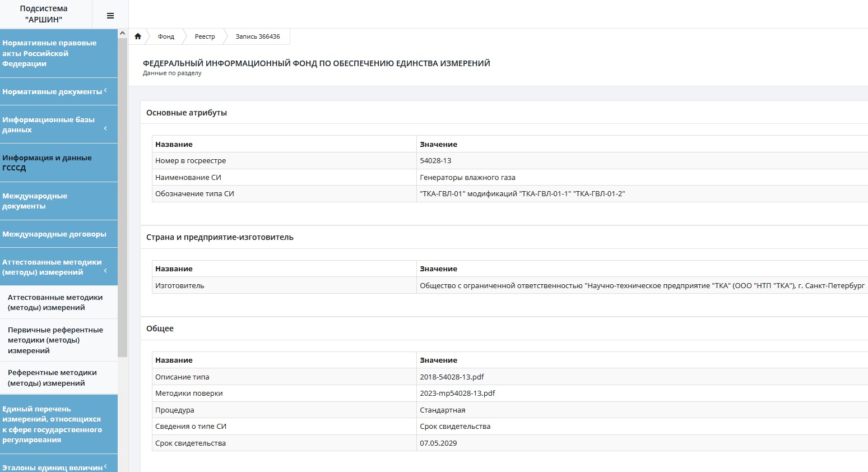Open the Фонд breadcrumb
Image resolution: width=868 pixels, height=472 pixels.
(x=166, y=36)
